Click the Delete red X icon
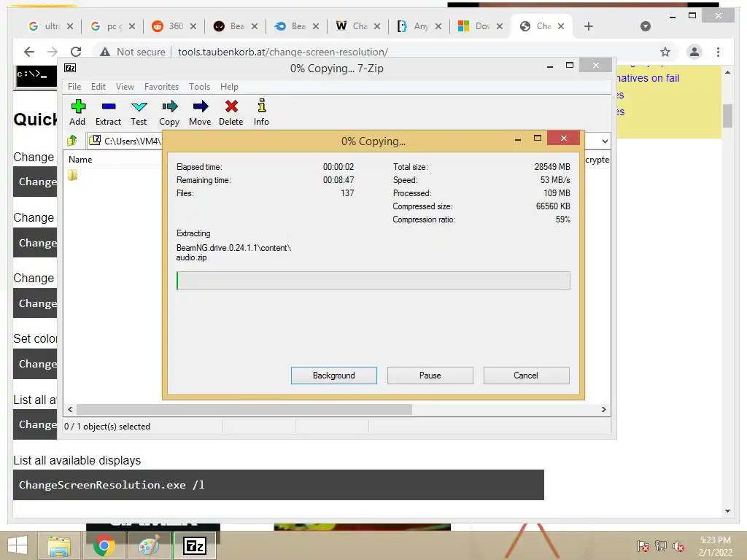This screenshot has height=560, width=747. coord(231,106)
